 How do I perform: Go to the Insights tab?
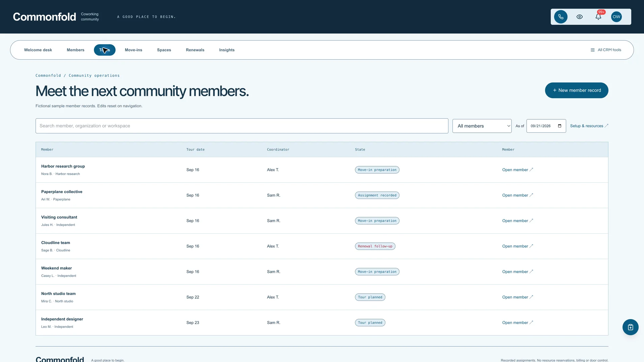[227, 50]
